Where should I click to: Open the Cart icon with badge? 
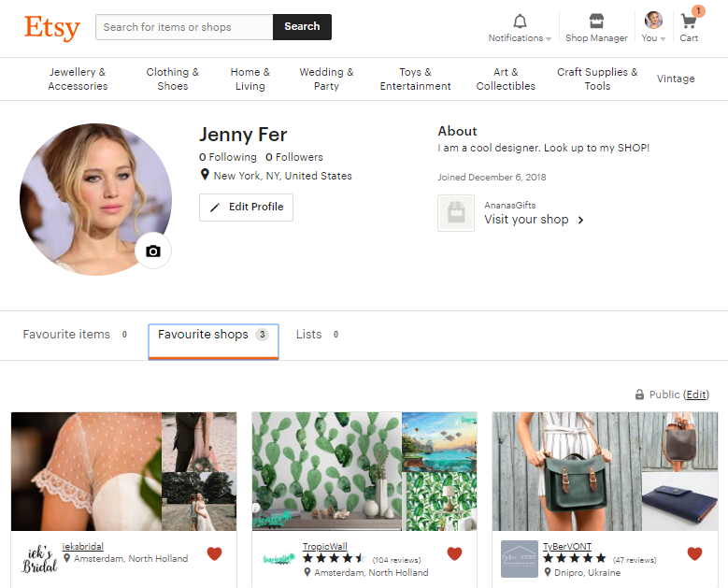(690, 21)
